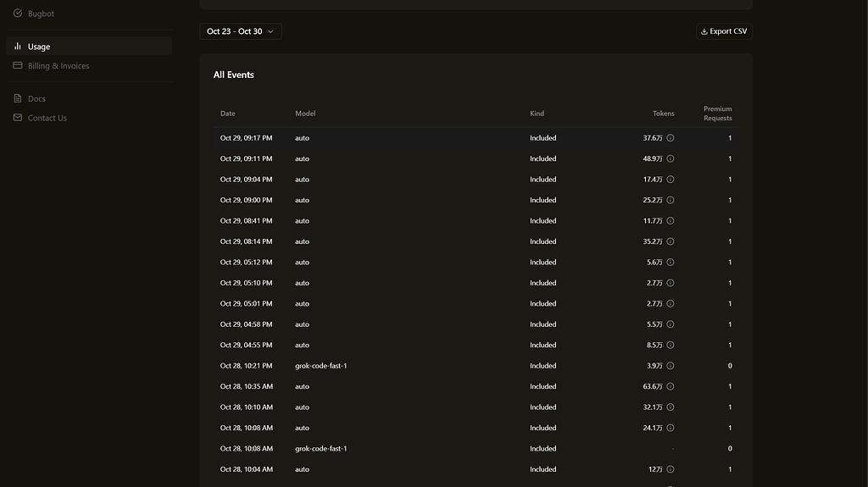Select the Oct 29, 09:17 PM date cell
Screen dimensions: 868x487
[246, 138]
